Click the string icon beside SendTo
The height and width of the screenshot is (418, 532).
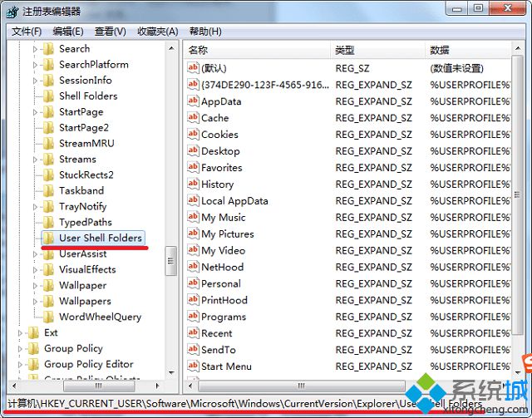coord(193,350)
